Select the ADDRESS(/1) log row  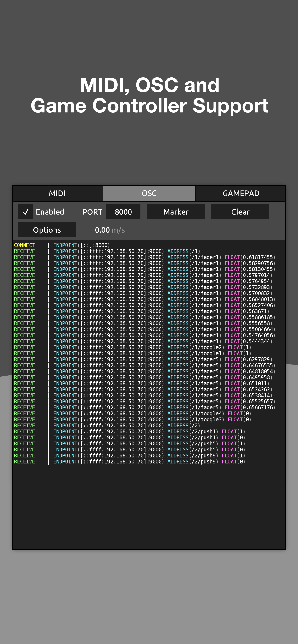(107, 251)
